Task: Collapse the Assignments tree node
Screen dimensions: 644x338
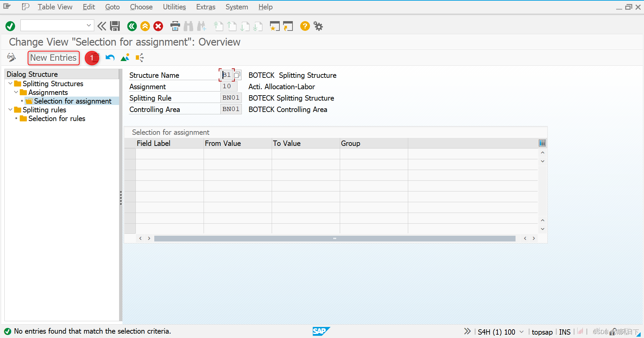Action: pos(16,92)
